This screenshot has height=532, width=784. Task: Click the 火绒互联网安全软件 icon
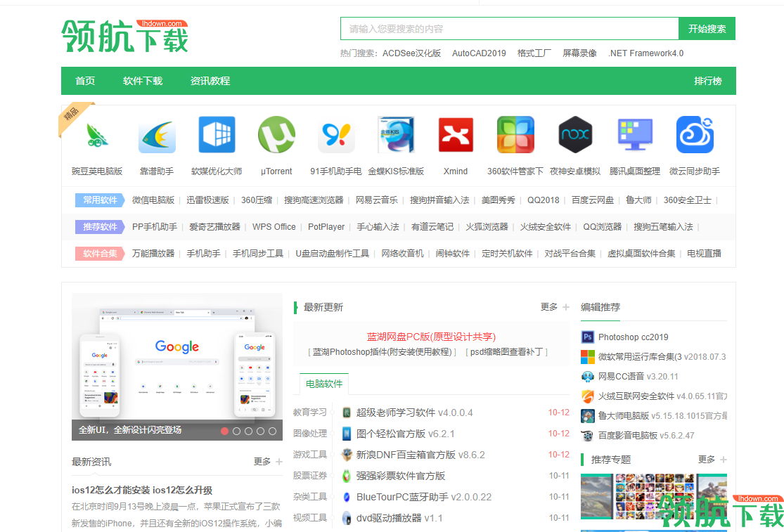tap(588, 396)
